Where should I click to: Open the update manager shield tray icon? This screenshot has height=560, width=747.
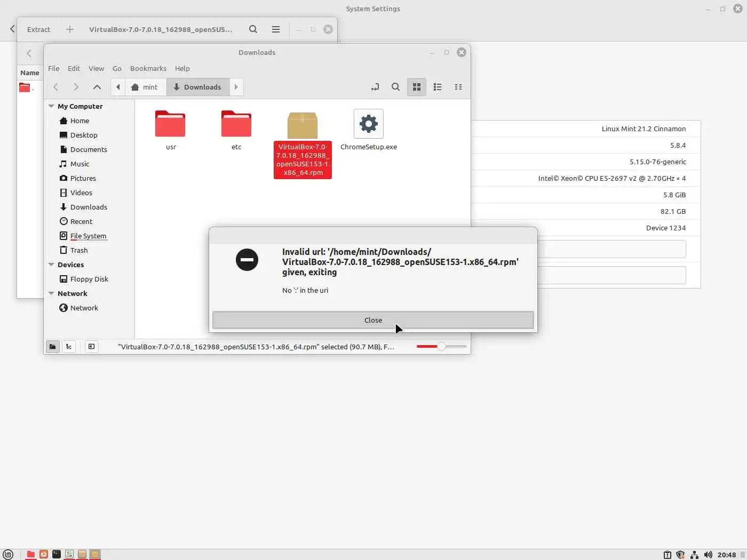[x=680, y=555]
